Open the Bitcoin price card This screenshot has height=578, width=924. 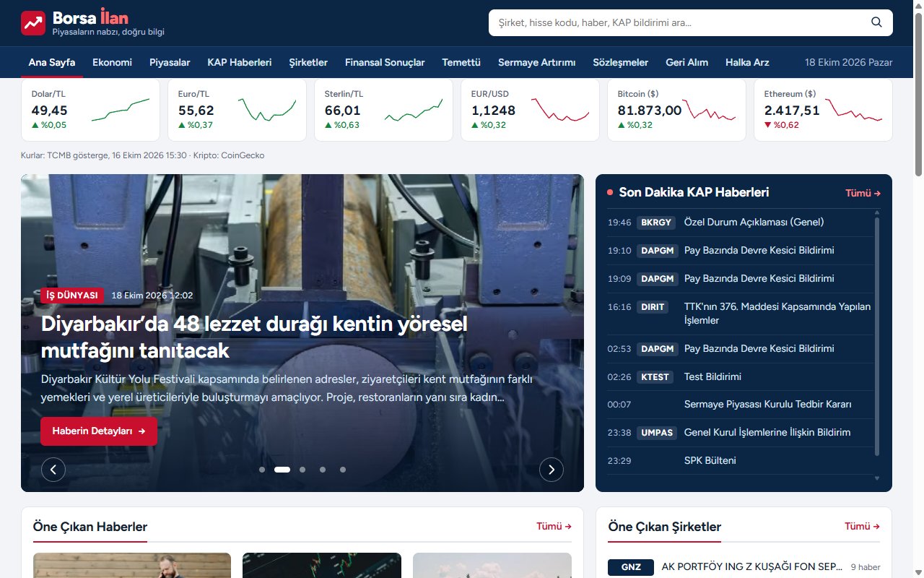click(676, 110)
